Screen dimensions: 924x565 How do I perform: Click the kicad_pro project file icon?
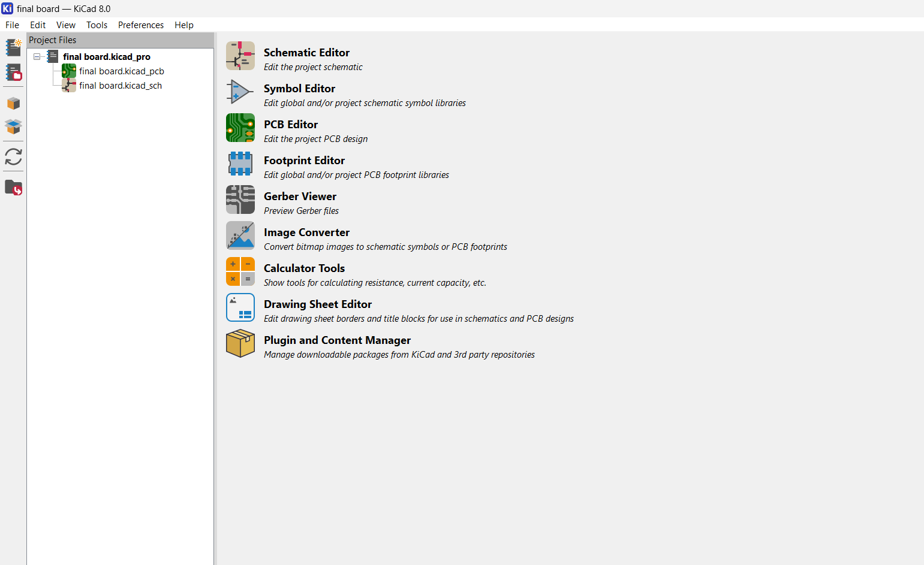tap(53, 56)
